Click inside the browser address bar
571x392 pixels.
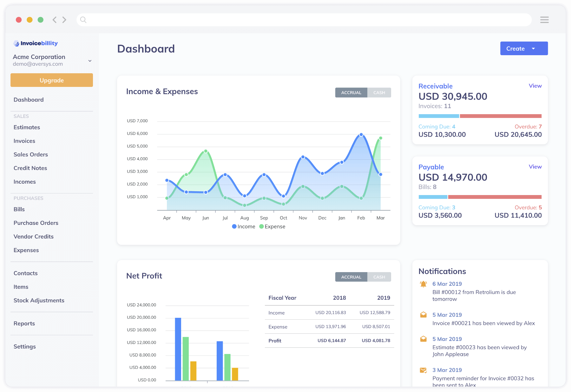[x=254, y=20]
